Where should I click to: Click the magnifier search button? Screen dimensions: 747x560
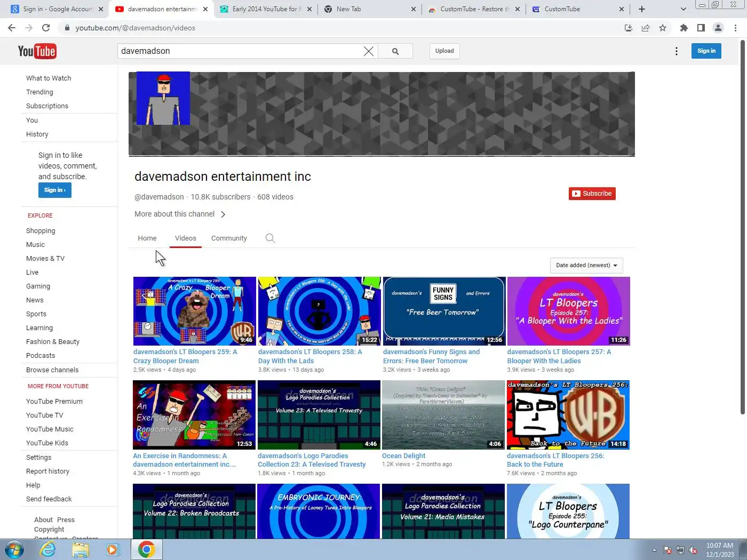(395, 51)
